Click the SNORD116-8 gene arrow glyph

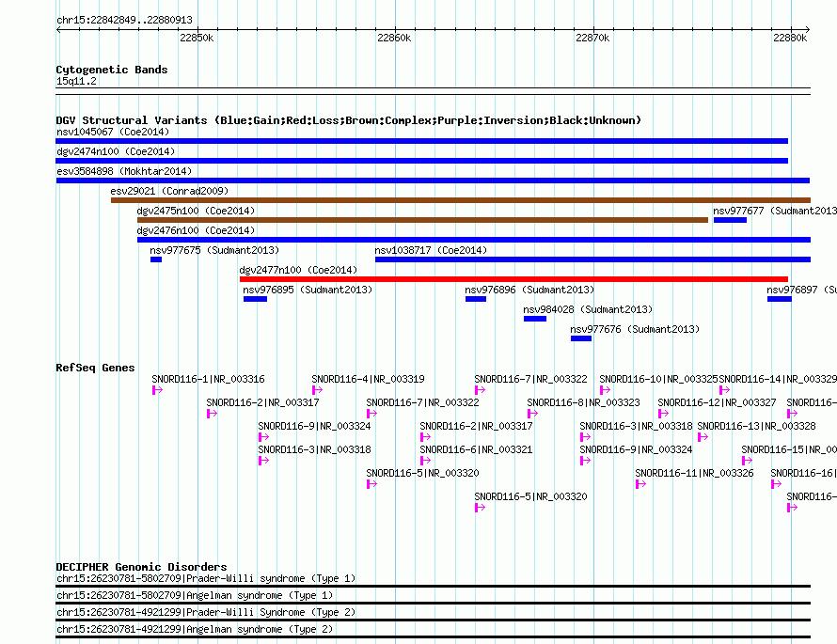tap(532, 414)
